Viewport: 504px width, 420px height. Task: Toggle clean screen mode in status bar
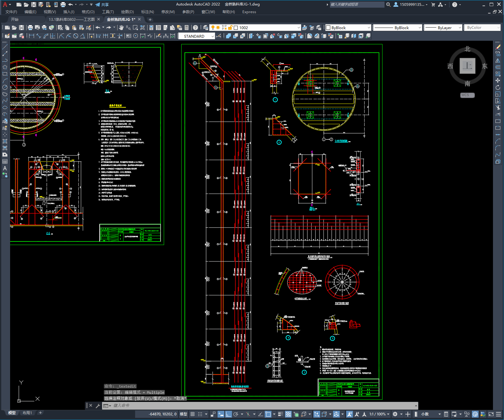click(491, 414)
